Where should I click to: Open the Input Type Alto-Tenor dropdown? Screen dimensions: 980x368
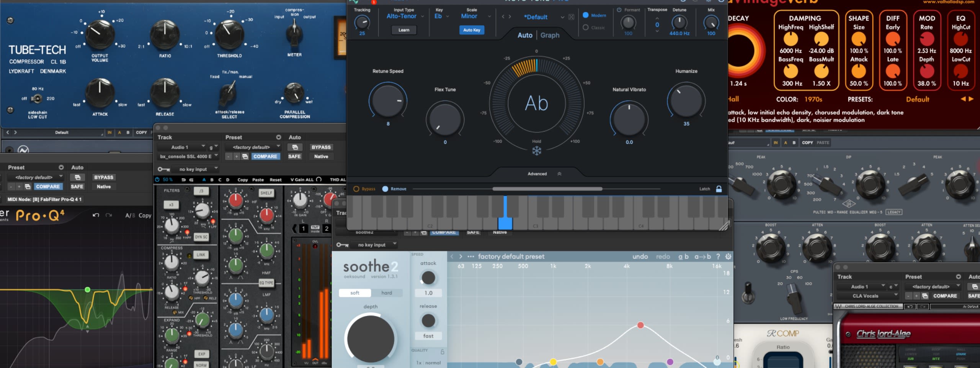[405, 16]
